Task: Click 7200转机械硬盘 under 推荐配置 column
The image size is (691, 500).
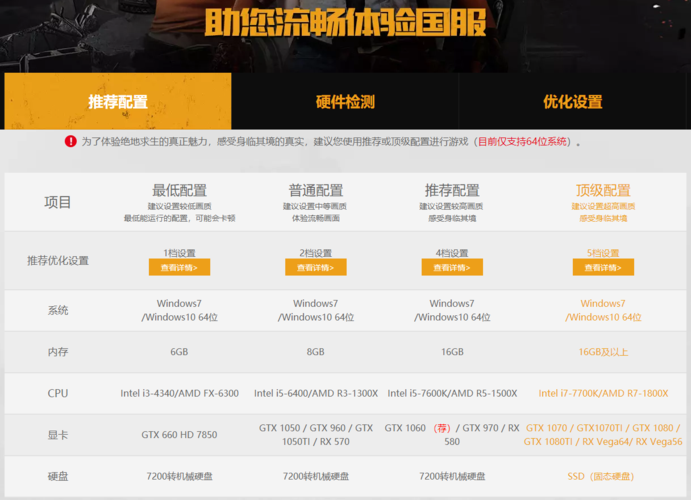Action: [x=452, y=476]
